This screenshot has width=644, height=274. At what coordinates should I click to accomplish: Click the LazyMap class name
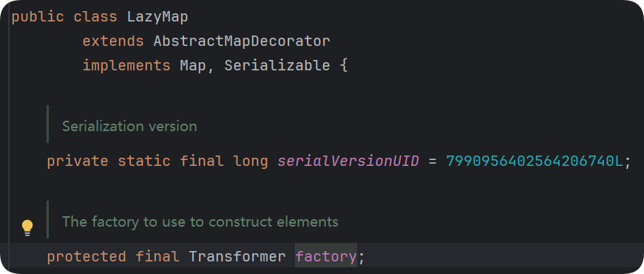[157, 17]
